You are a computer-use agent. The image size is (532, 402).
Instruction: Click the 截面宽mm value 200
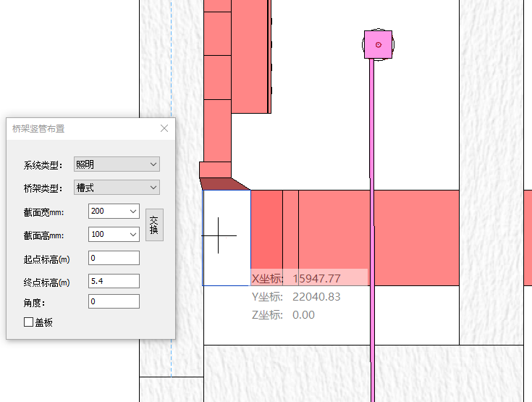point(98,212)
